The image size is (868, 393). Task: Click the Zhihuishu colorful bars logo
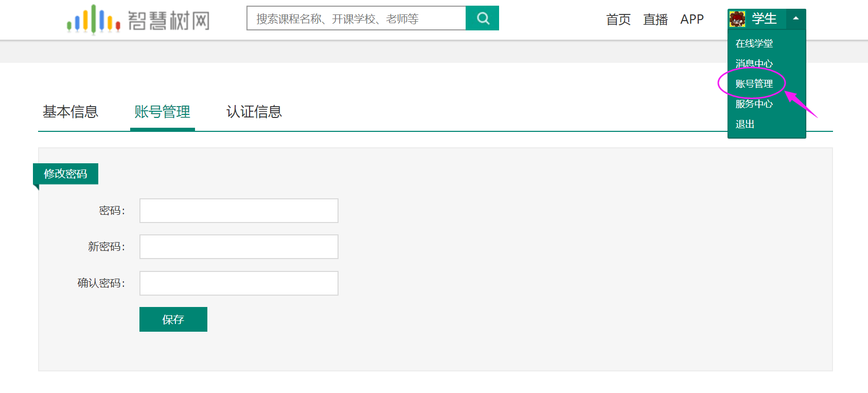click(x=94, y=20)
